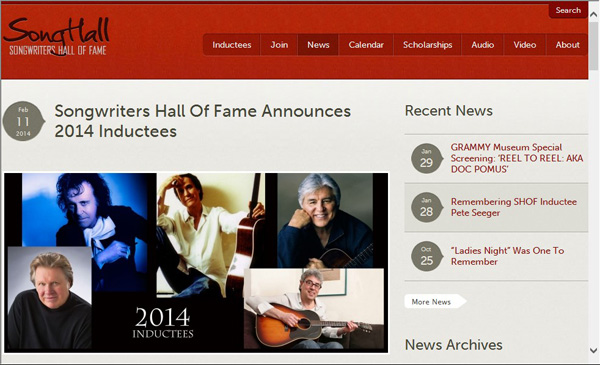Open the article titled Songwriters Hall Of Fame Announces 2014 Inductees
Viewport: 600px width, 365px height.
[202, 121]
